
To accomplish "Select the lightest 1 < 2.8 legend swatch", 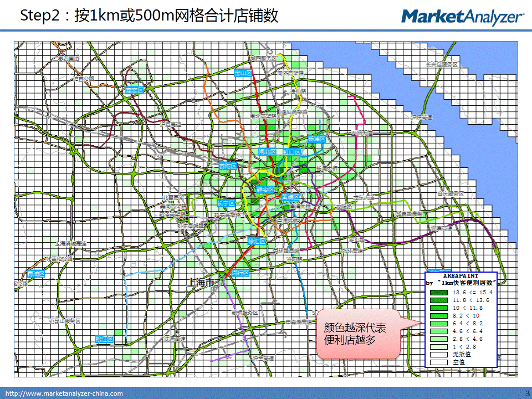I will 439,346.
